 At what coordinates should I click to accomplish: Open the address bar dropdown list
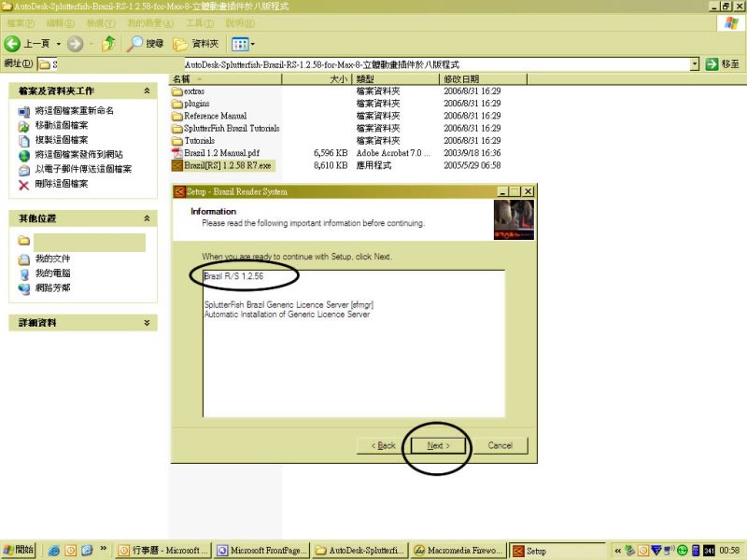click(695, 64)
